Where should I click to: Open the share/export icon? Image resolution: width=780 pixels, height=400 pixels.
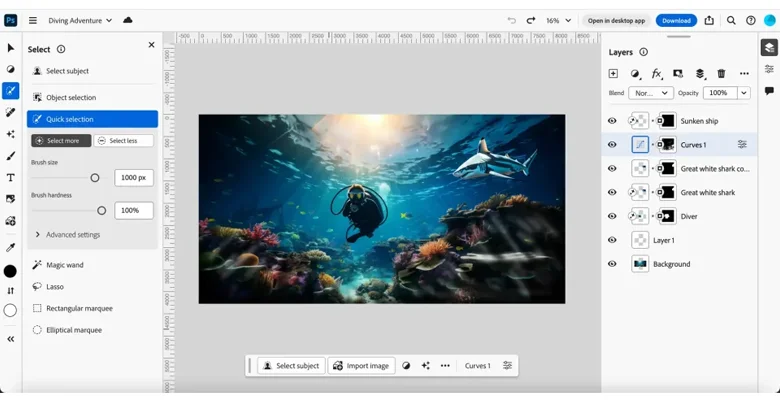(x=709, y=20)
